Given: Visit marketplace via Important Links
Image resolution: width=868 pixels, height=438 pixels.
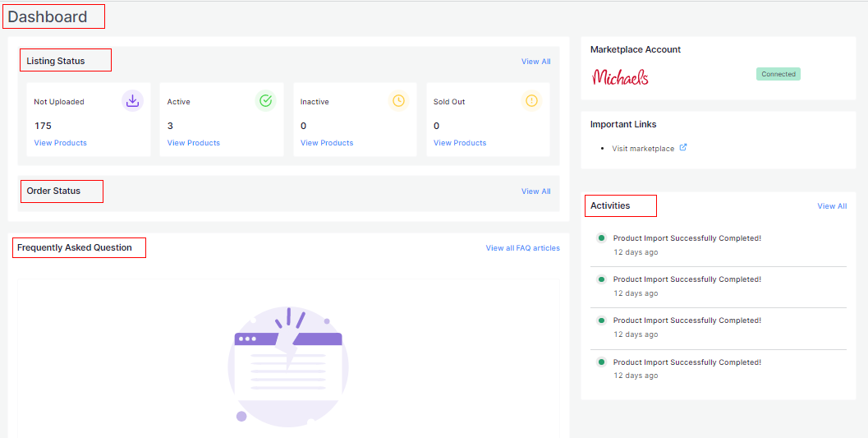Looking at the screenshot, I should [643, 149].
